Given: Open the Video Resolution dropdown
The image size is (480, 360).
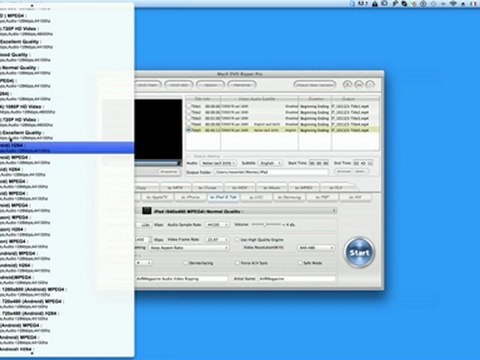Looking at the screenshot, I should pos(316,248).
